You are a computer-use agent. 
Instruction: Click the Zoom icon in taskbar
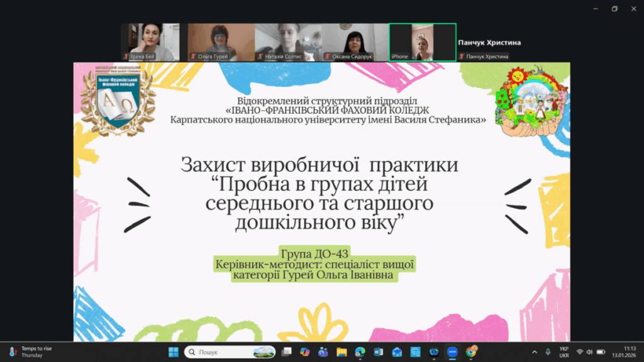pos(452,352)
